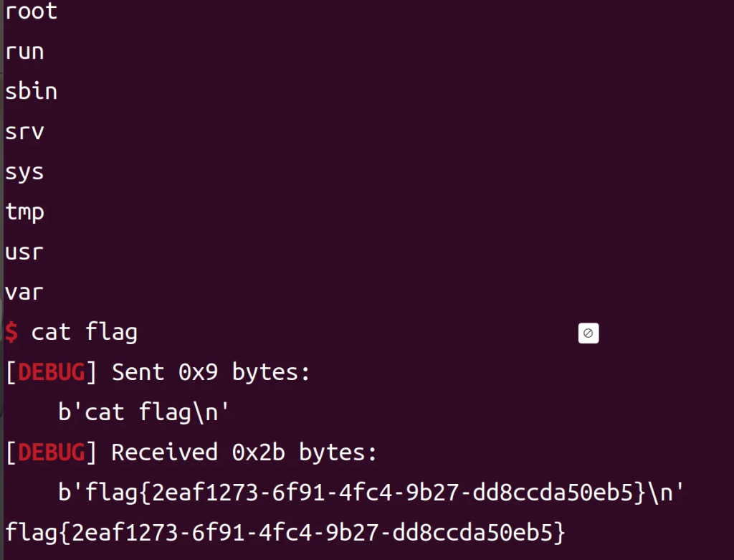Select the 'srv' directory entry
734x560 pixels.
pyautogui.click(x=24, y=132)
